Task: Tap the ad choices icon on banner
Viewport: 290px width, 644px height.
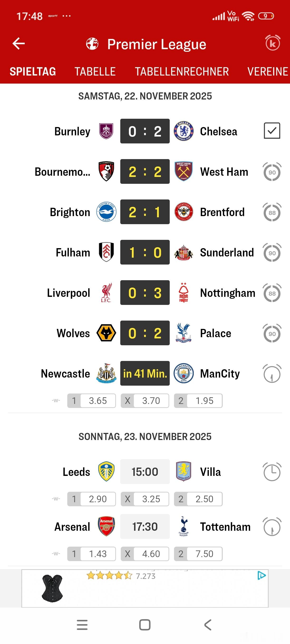Action: (261, 576)
